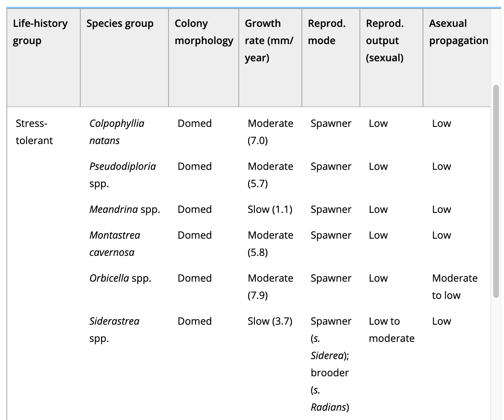Select Montastrea cavernosa species cell

pos(115,244)
